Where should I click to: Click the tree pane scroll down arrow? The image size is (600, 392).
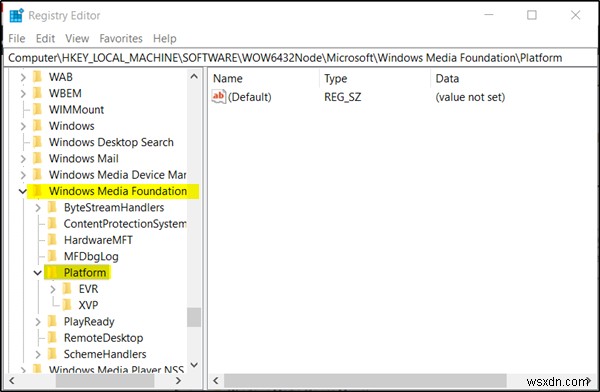coord(194,365)
